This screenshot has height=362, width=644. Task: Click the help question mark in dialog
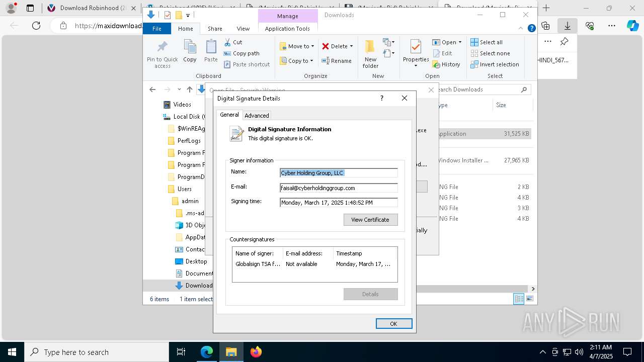click(382, 98)
